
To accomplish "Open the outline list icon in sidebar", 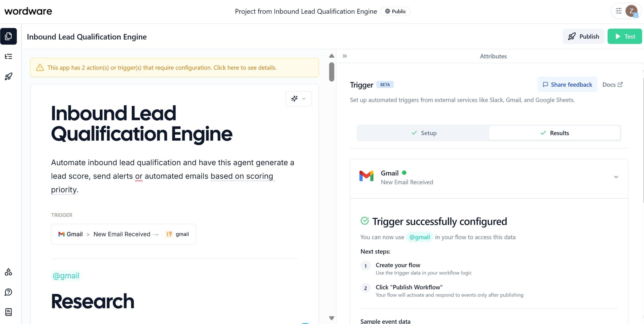I will click(8, 56).
